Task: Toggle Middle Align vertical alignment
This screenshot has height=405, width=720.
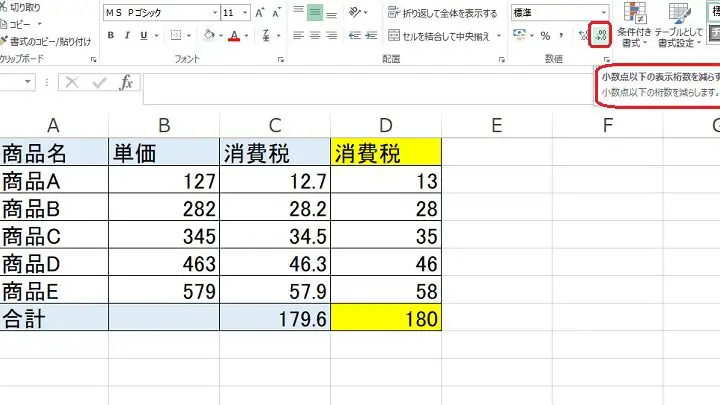Action: coord(315,13)
